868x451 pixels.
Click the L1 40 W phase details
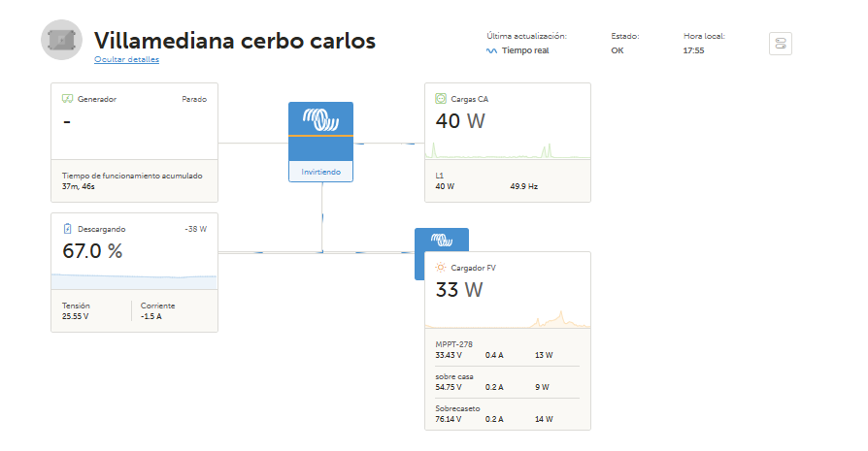tap(445, 180)
